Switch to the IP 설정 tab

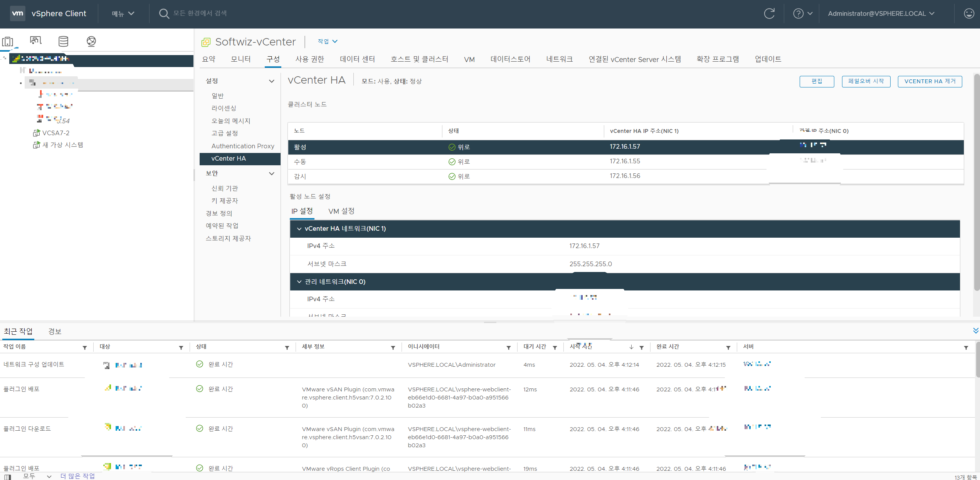302,211
